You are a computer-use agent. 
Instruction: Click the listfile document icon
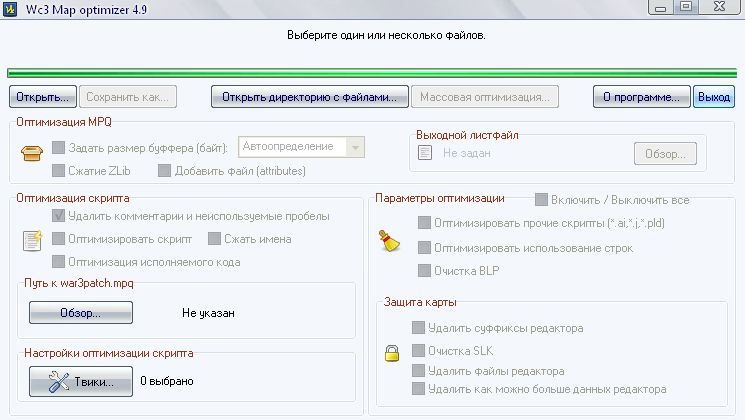coord(425,153)
